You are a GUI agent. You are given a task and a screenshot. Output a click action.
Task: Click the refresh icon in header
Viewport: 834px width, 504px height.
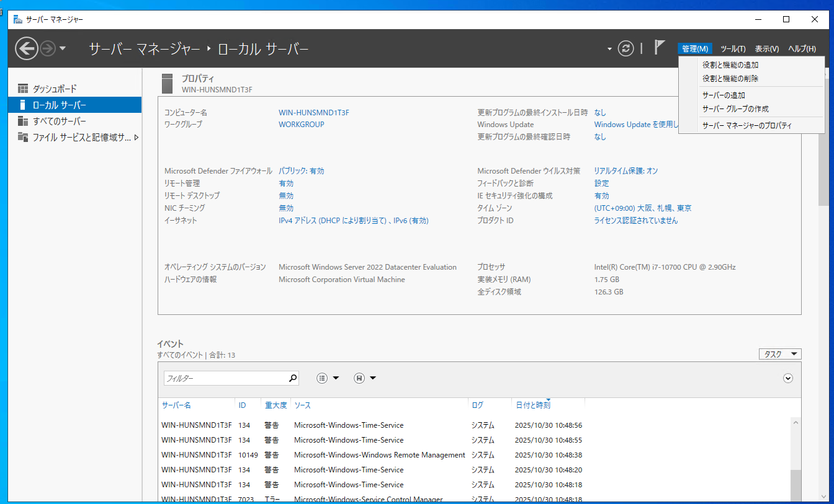click(x=626, y=48)
